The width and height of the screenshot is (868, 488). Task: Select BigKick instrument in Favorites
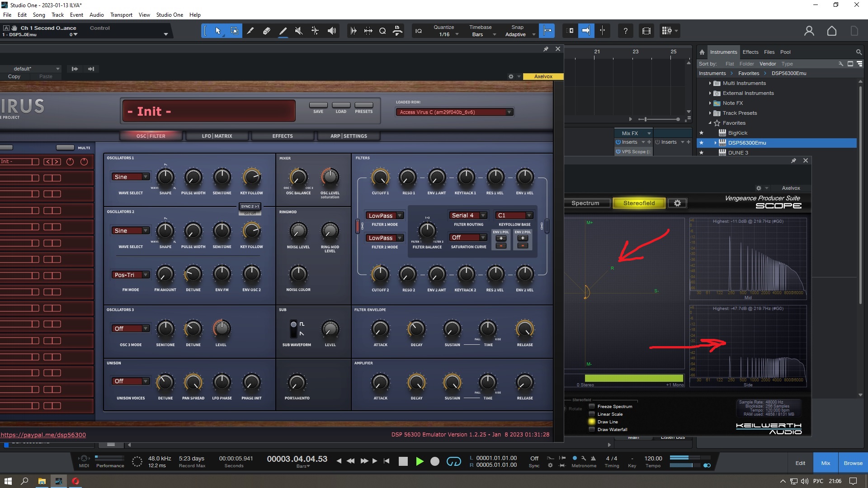(737, 133)
